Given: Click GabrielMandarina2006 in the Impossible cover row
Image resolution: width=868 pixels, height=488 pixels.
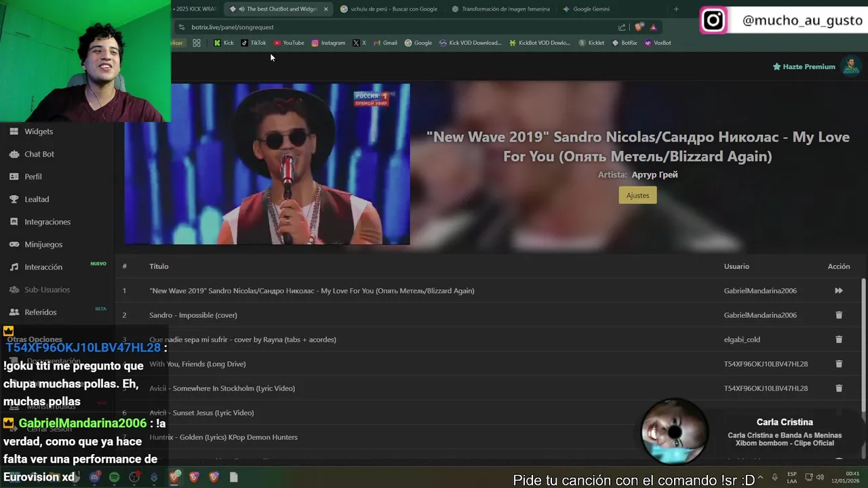Looking at the screenshot, I should 760,315.
